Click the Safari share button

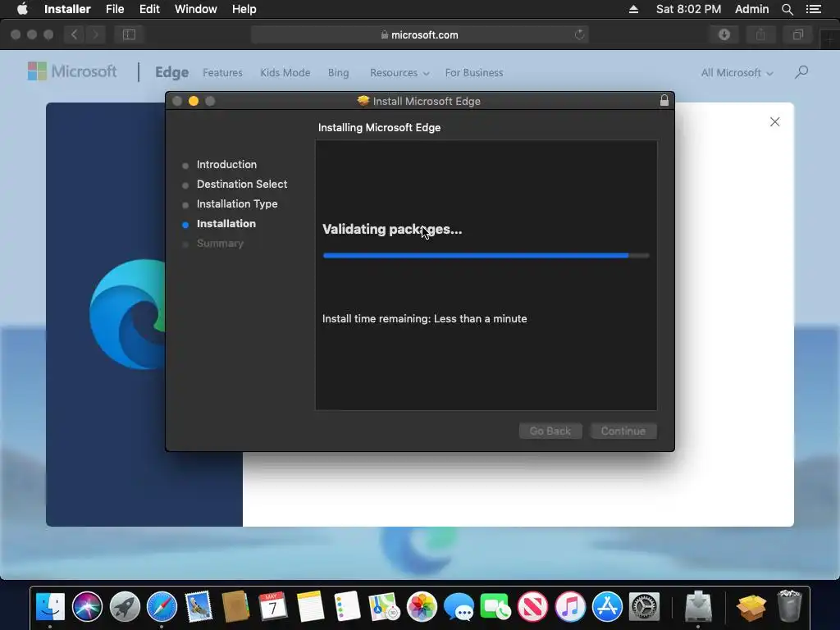click(x=760, y=34)
